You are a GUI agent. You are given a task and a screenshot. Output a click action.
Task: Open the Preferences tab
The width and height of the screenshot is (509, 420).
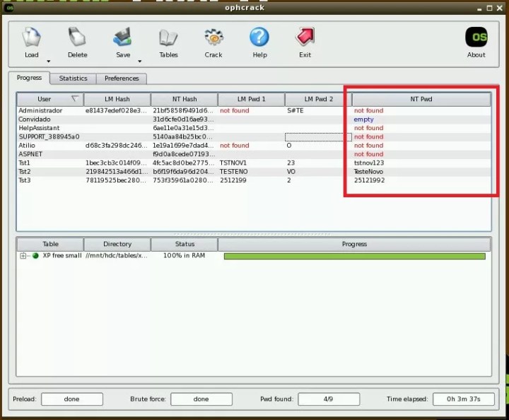(x=122, y=78)
